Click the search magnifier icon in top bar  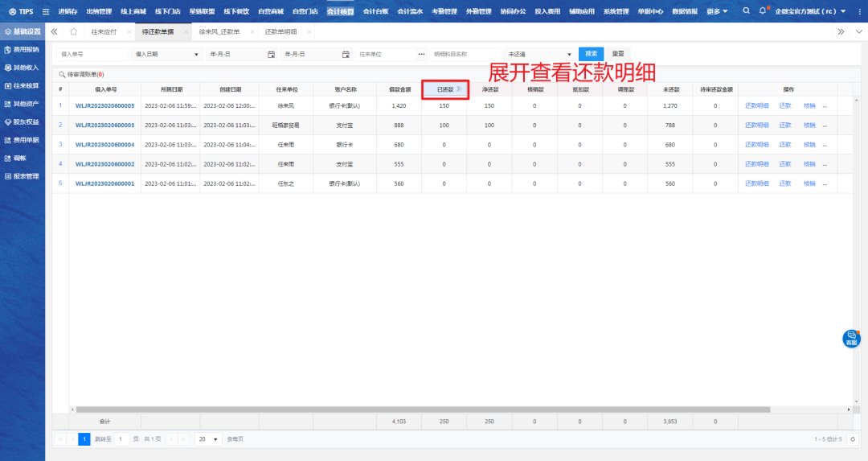[x=747, y=11]
